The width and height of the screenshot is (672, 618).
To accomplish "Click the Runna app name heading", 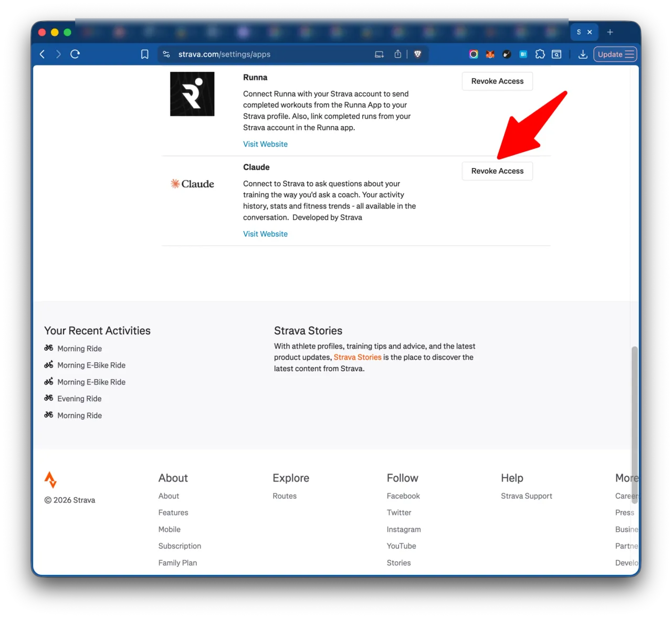I will 255,77.
